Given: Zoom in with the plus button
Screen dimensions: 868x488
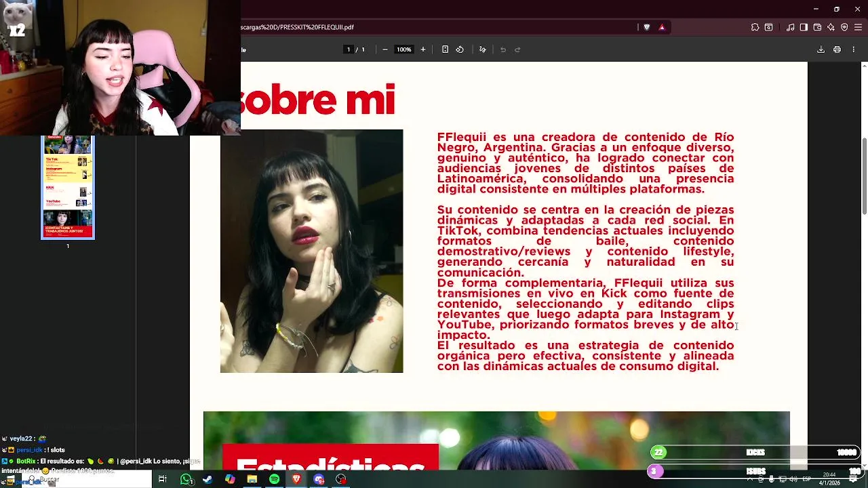Looking at the screenshot, I should pos(423,49).
